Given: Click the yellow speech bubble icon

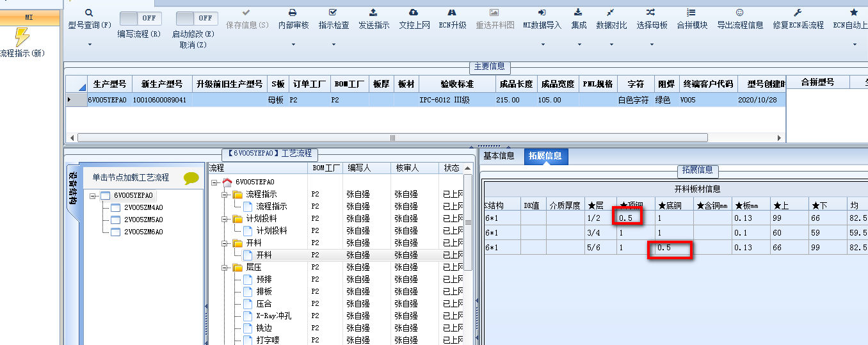Looking at the screenshot, I should [191, 179].
